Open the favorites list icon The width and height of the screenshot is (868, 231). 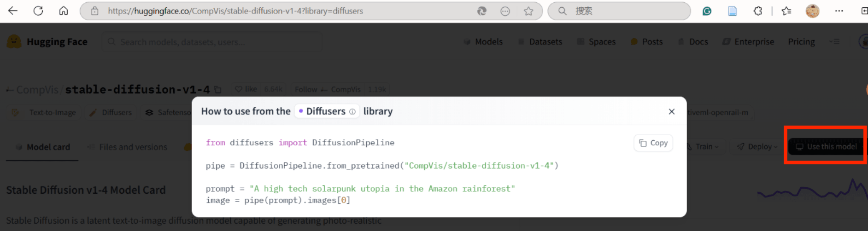(x=786, y=11)
